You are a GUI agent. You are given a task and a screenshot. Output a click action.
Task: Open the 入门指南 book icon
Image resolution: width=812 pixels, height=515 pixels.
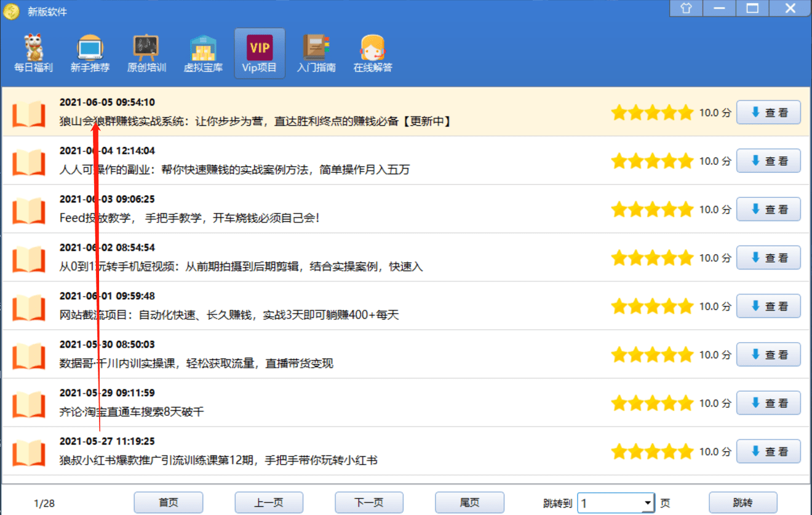click(316, 47)
